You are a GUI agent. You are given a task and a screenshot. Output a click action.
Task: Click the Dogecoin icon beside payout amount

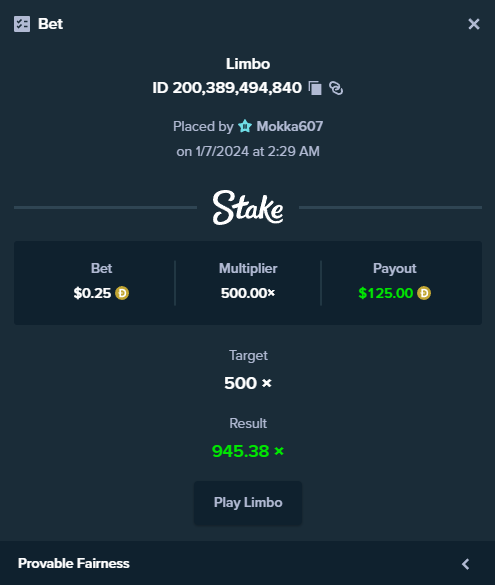pyautogui.click(x=424, y=293)
